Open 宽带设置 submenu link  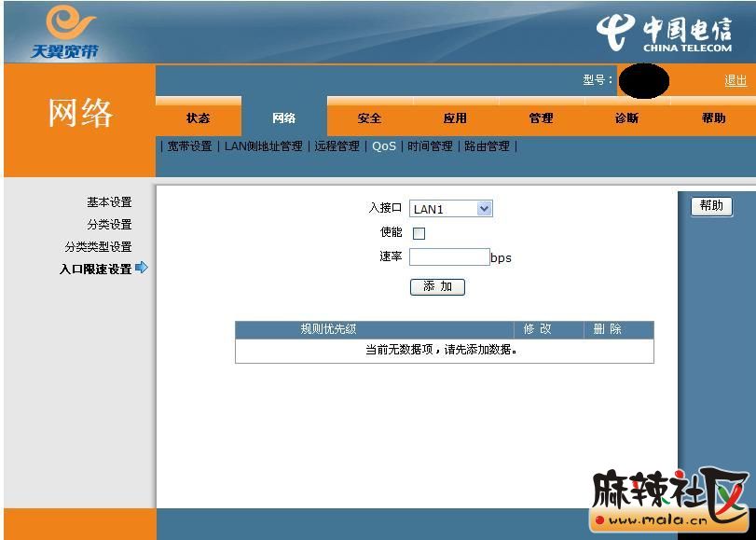pos(189,146)
